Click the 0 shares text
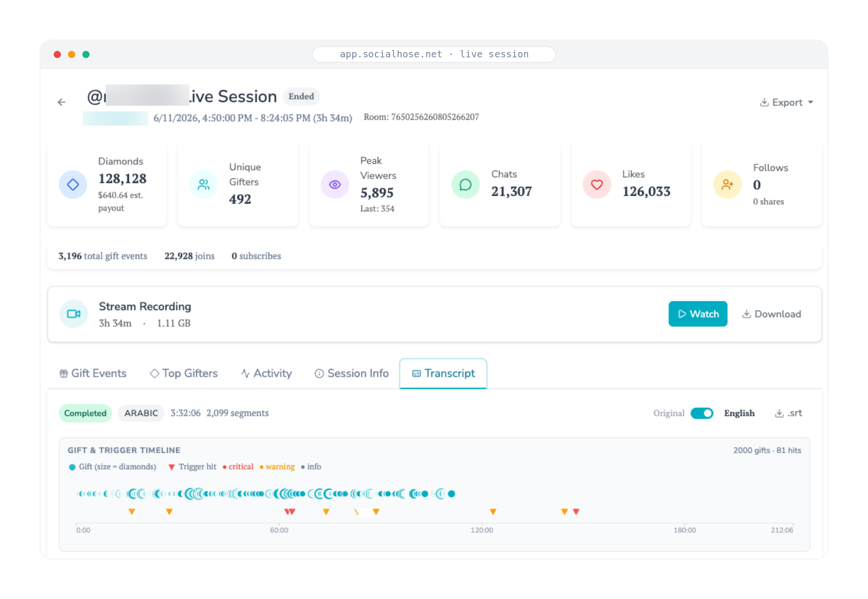868x599 pixels. [768, 202]
